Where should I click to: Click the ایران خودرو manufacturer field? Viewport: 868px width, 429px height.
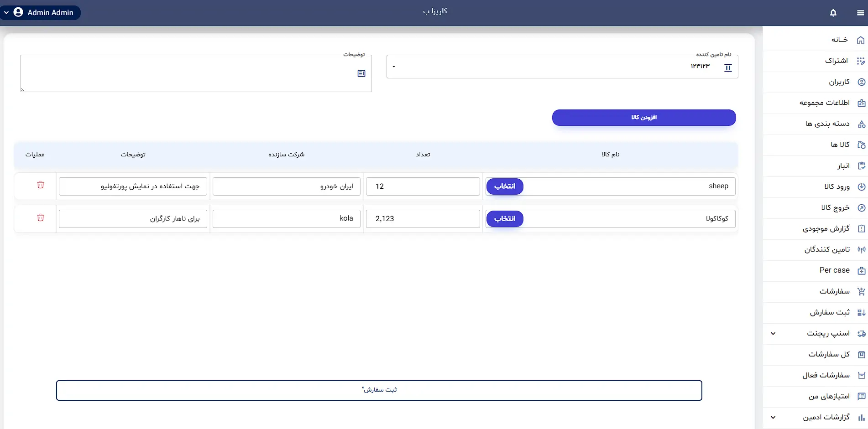(287, 186)
